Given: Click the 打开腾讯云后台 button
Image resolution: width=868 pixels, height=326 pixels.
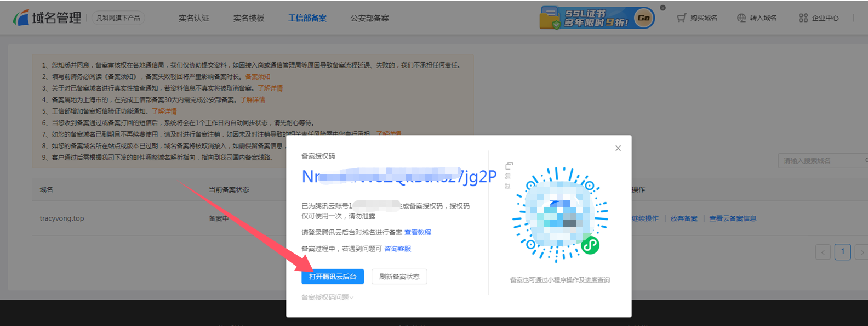Looking at the screenshot, I should pos(333,277).
